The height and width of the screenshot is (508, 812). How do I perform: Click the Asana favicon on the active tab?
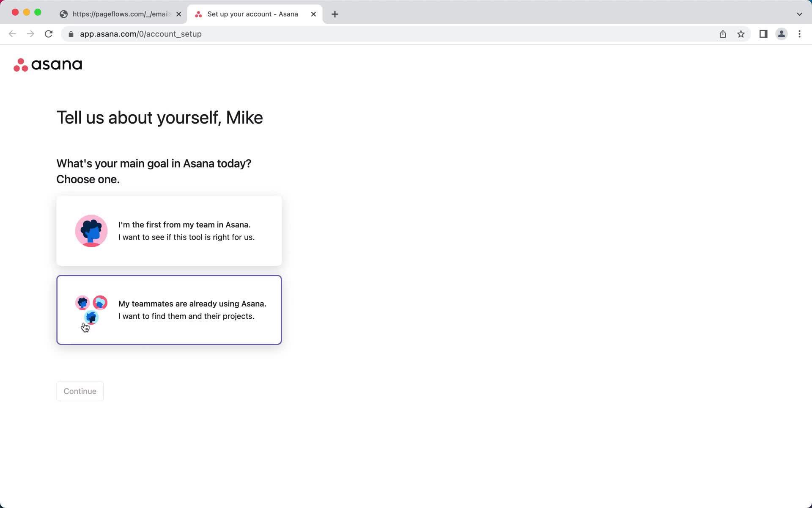tap(198, 14)
